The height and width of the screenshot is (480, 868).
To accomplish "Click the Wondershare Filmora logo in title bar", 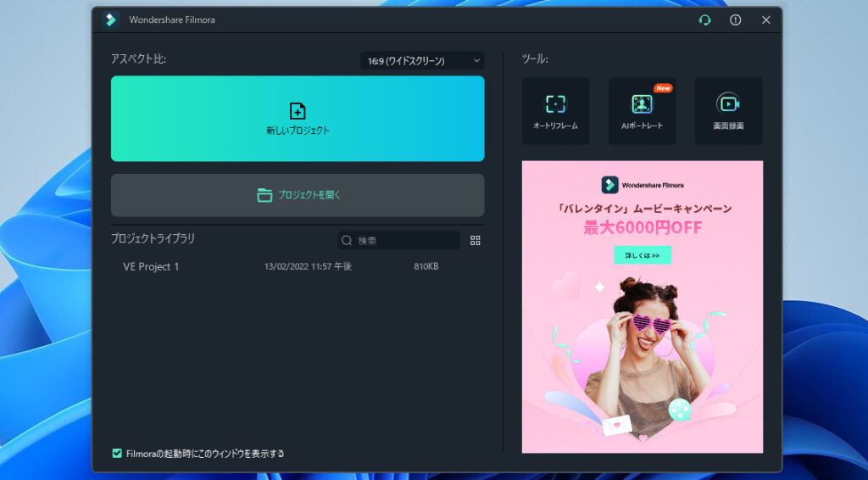I will point(111,20).
